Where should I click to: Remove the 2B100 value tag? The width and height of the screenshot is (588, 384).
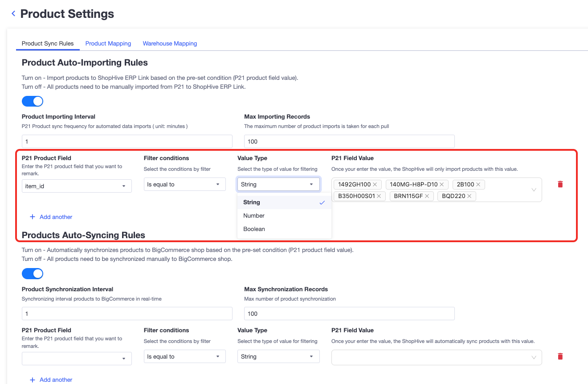coord(478,185)
